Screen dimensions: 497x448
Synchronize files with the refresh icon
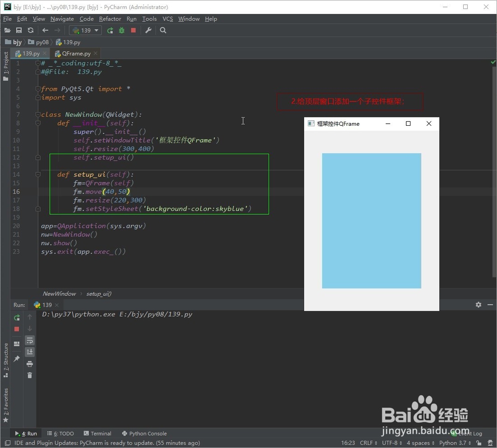pyautogui.click(x=30, y=30)
